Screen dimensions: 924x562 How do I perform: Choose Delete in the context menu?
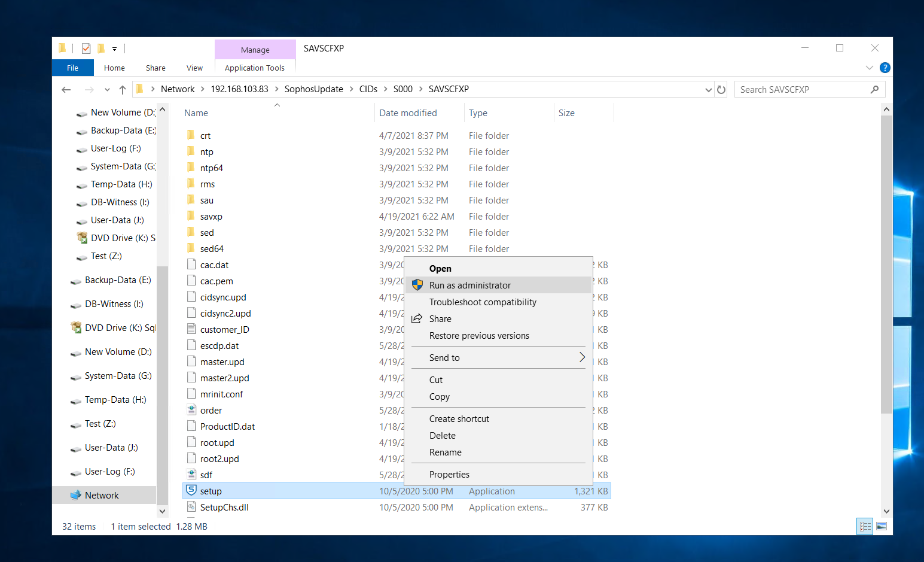coord(498,436)
